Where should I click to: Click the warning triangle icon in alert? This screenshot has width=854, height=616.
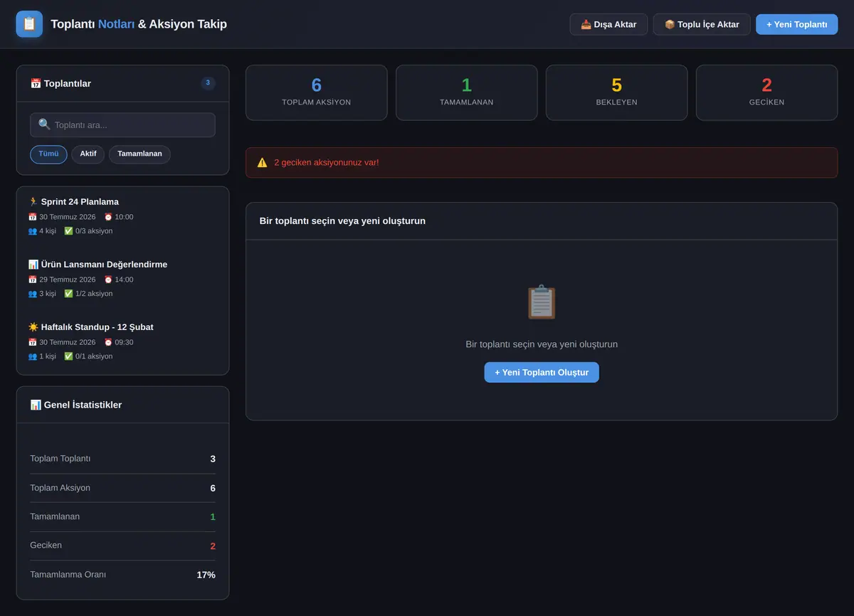[x=262, y=162]
